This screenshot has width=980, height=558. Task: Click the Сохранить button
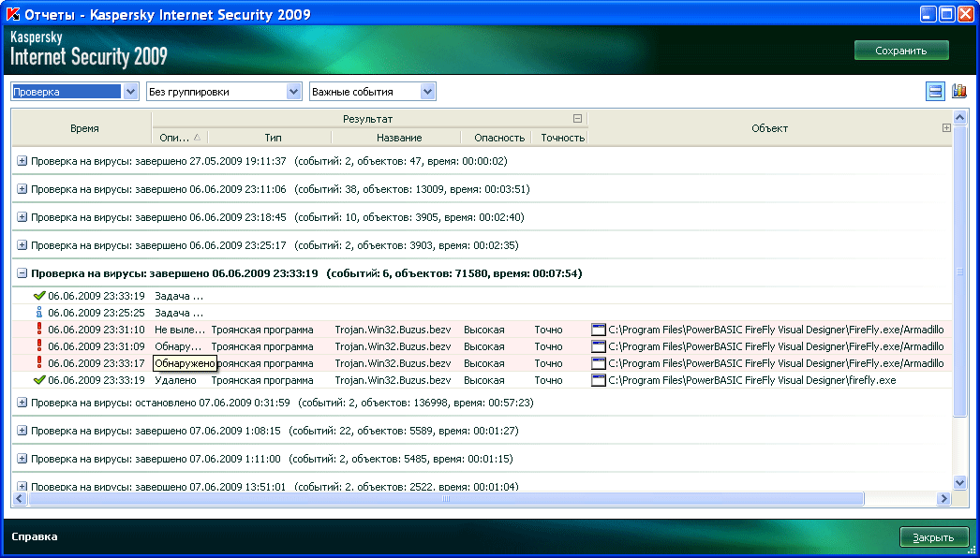point(901,51)
